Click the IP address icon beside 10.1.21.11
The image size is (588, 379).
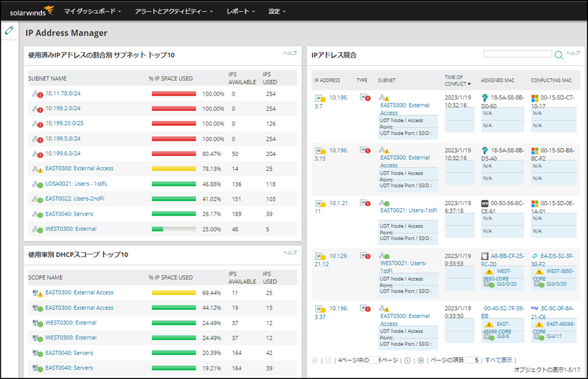320,204
